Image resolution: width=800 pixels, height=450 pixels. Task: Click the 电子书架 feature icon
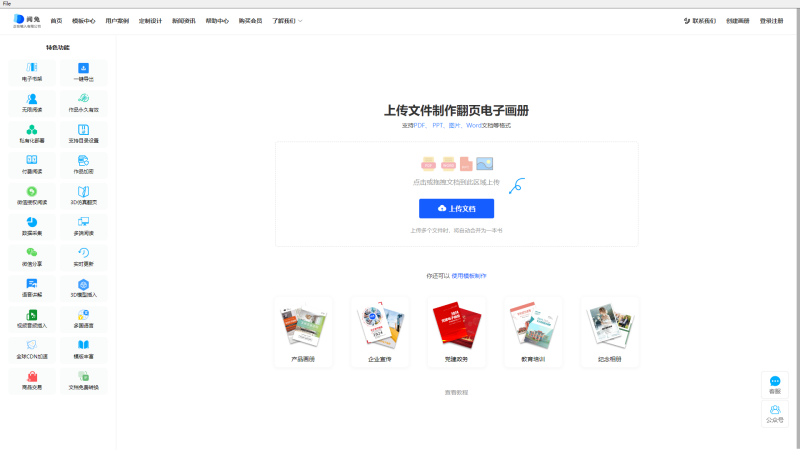click(x=32, y=67)
